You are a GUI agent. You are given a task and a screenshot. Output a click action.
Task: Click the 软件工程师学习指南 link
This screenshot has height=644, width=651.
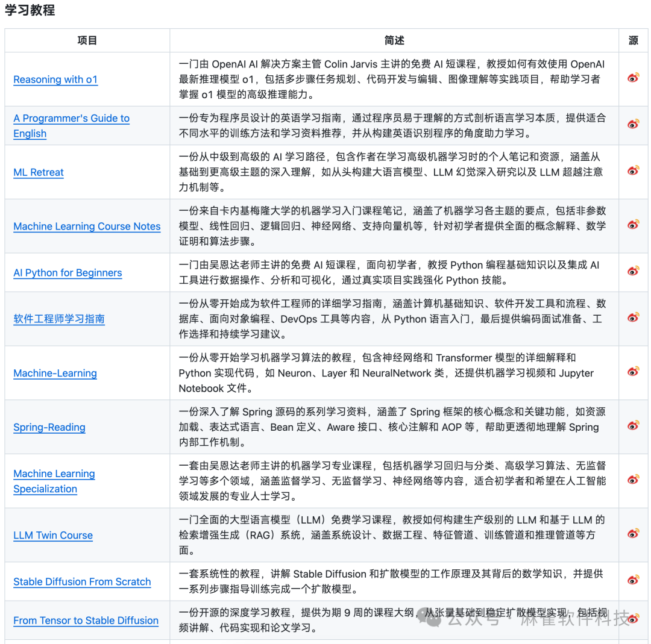click(x=59, y=319)
